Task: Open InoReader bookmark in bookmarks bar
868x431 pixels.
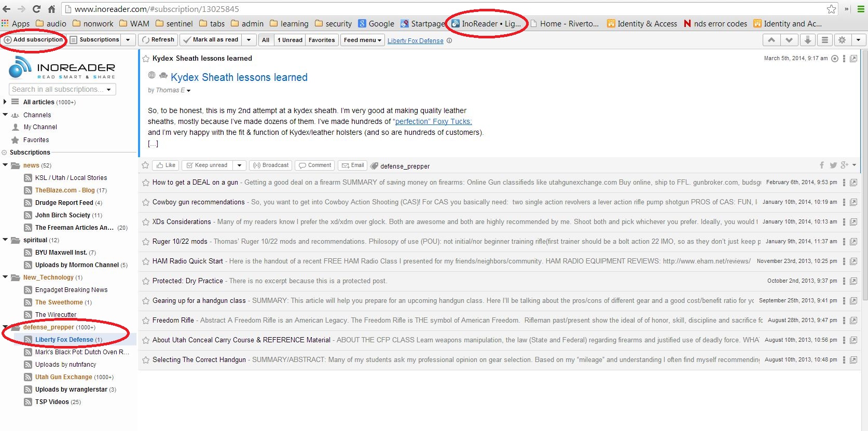Action: coord(486,24)
